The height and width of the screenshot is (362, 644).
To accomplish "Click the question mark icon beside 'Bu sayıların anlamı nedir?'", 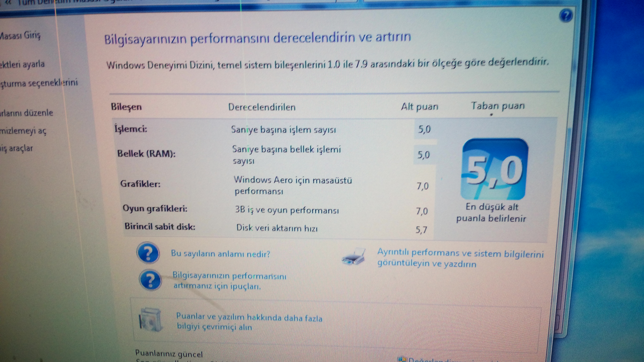I will pyautogui.click(x=148, y=253).
